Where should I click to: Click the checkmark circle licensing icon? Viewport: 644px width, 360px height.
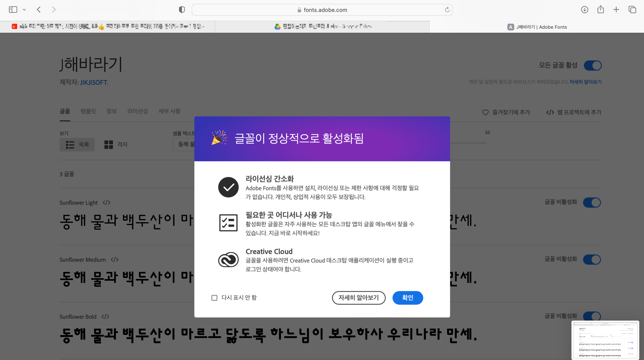point(228,187)
